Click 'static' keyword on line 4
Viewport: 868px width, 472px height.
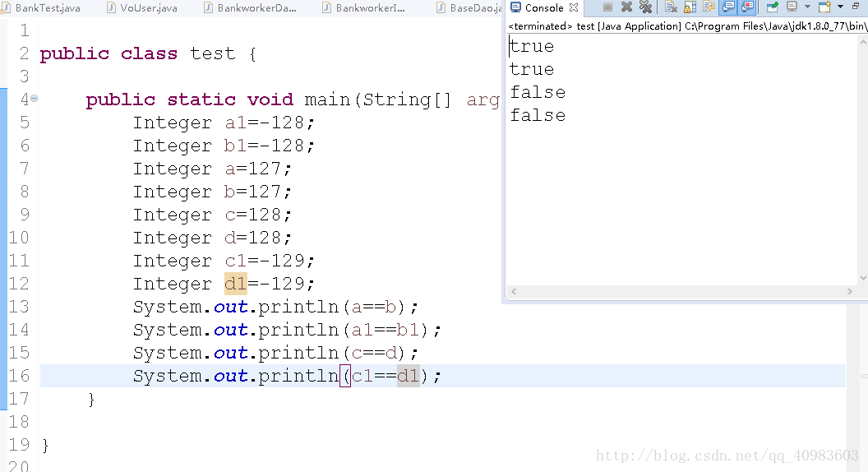(x=201, y=99)
